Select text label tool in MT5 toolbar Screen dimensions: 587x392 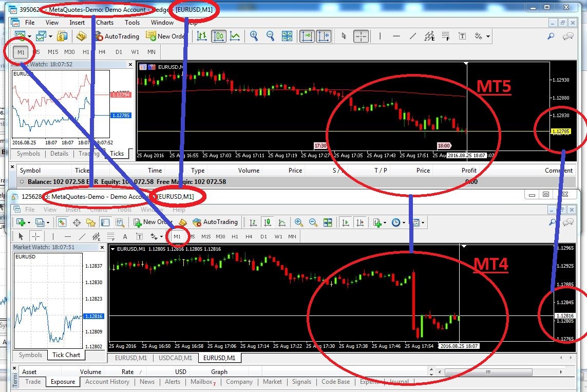coord(462,36)
